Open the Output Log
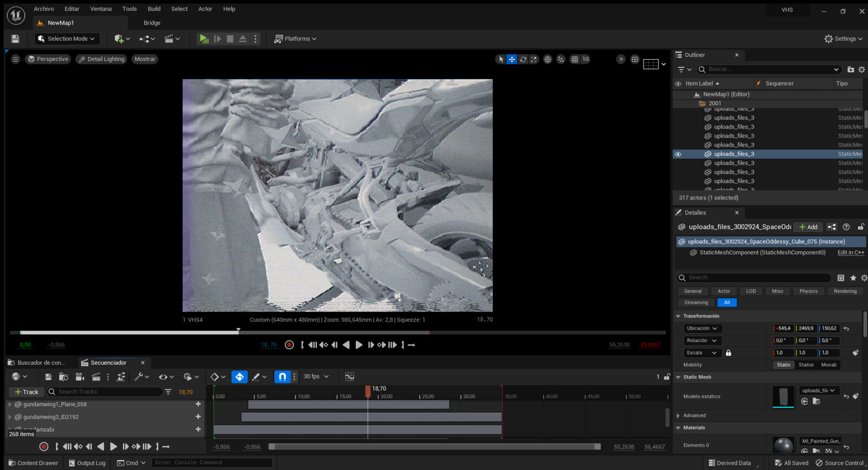Viewport: 868px width, 470px height. 87,463
